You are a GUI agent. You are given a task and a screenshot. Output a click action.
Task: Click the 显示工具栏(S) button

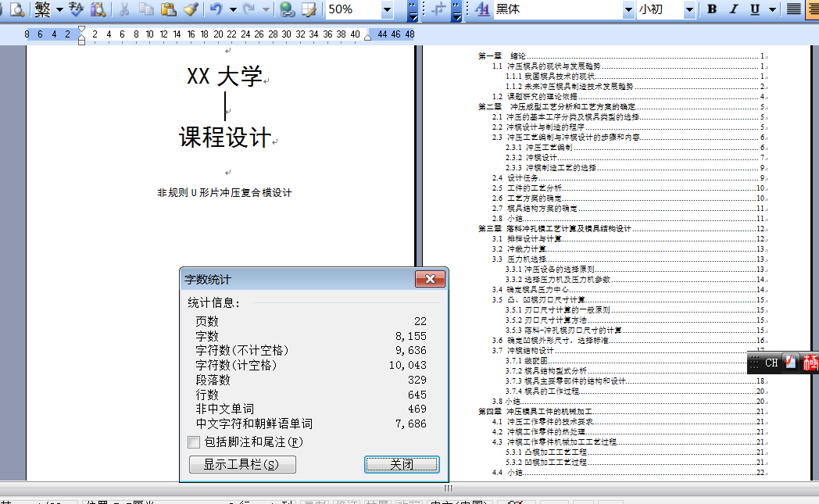tap(241, 464)
